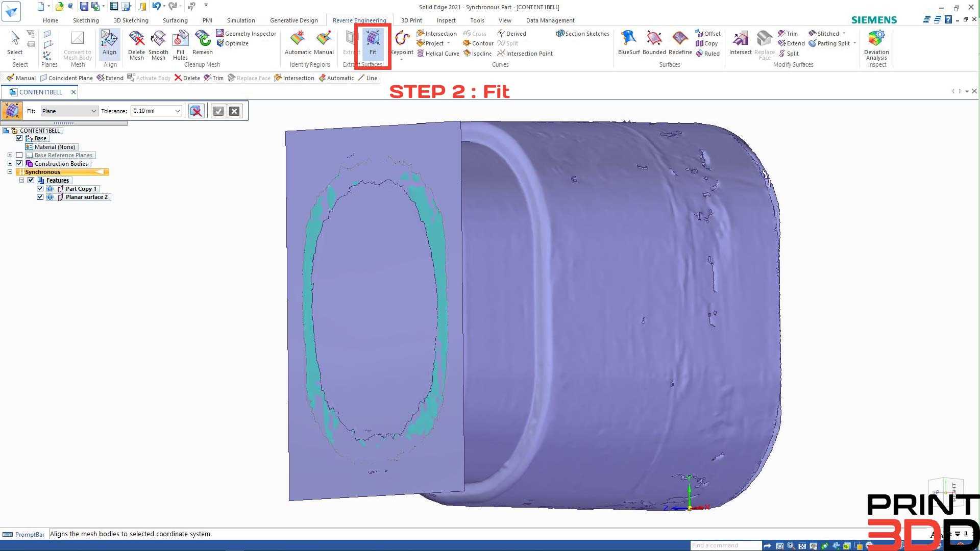980x551 pixels.
Task: Open the Inspect ribbon tab
Action: [x=446, y=20]
